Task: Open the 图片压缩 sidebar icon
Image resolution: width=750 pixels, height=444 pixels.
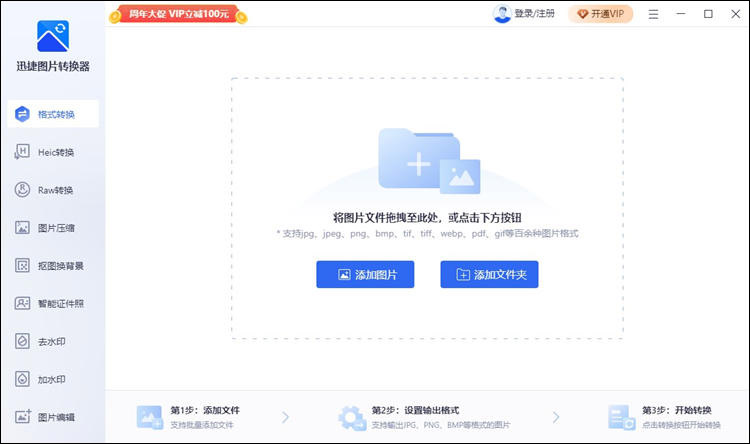Action: pos(22,227)
